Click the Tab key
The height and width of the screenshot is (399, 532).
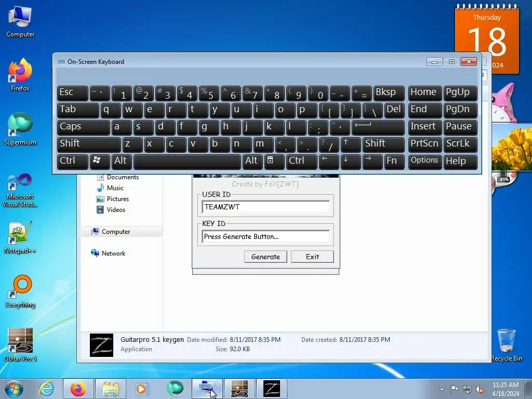[78, 111]
